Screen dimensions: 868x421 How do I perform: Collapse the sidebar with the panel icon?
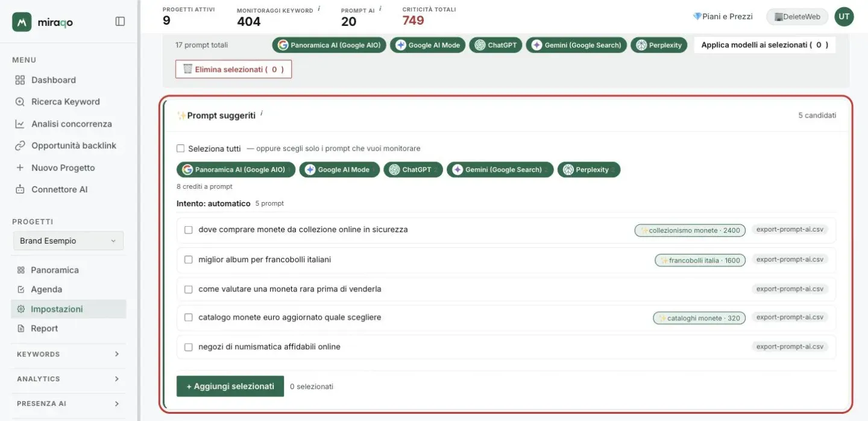click(120, 22)
